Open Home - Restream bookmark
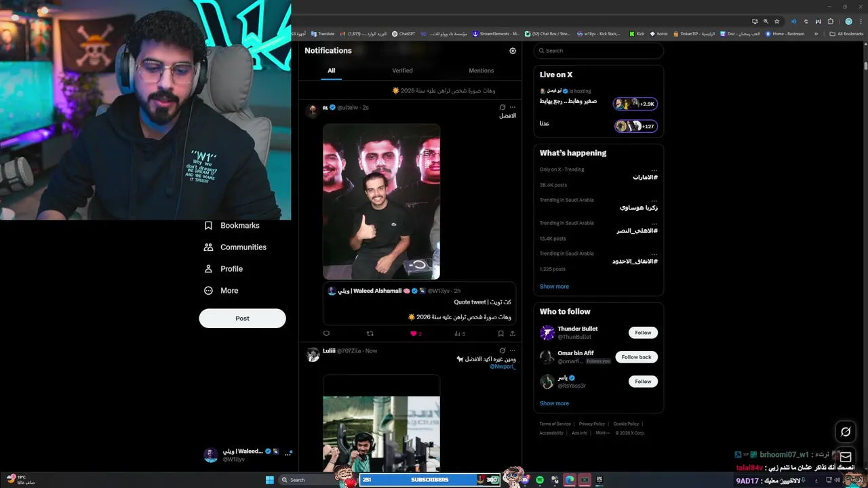 point(785,33)
